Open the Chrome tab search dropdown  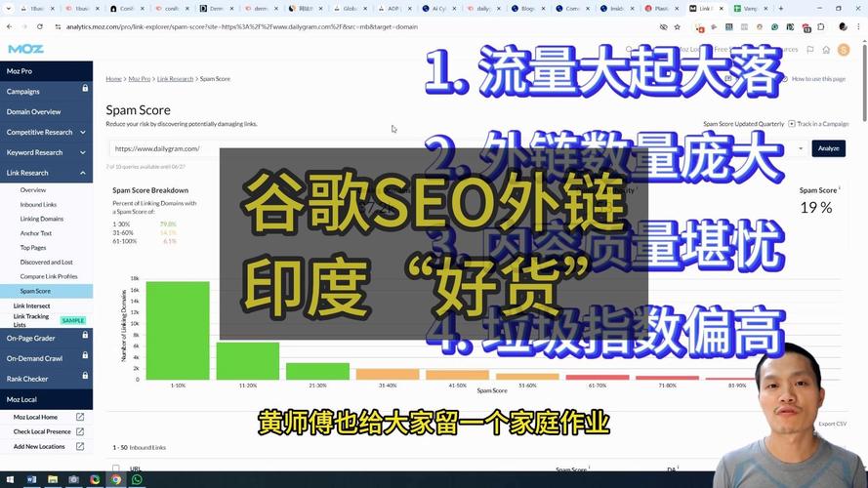click(x=9, y=9)
